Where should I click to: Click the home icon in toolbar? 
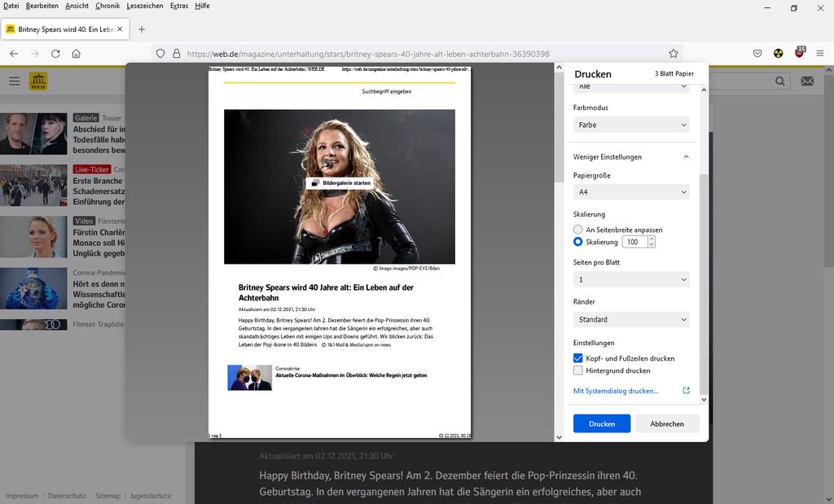tap(76, 54)
